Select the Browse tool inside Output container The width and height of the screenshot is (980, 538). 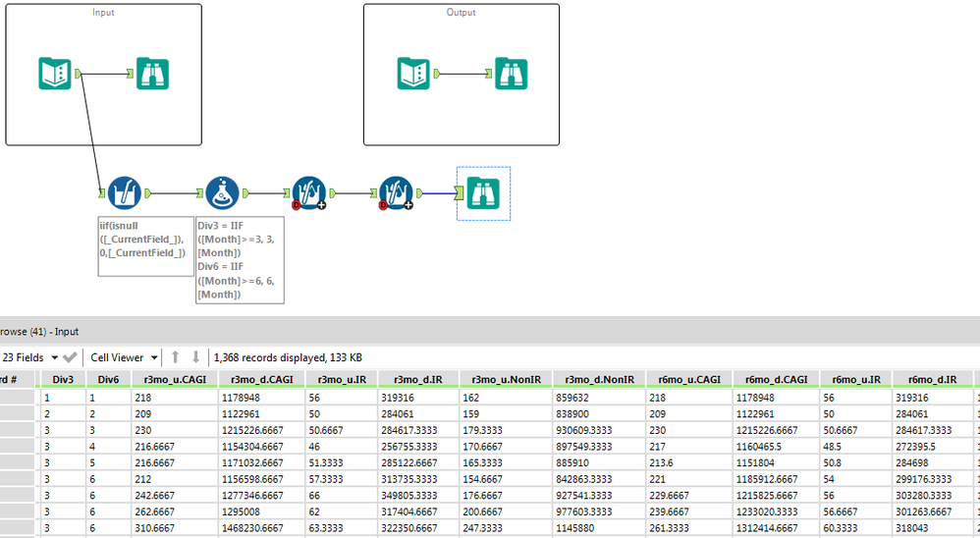click(512, 74)
